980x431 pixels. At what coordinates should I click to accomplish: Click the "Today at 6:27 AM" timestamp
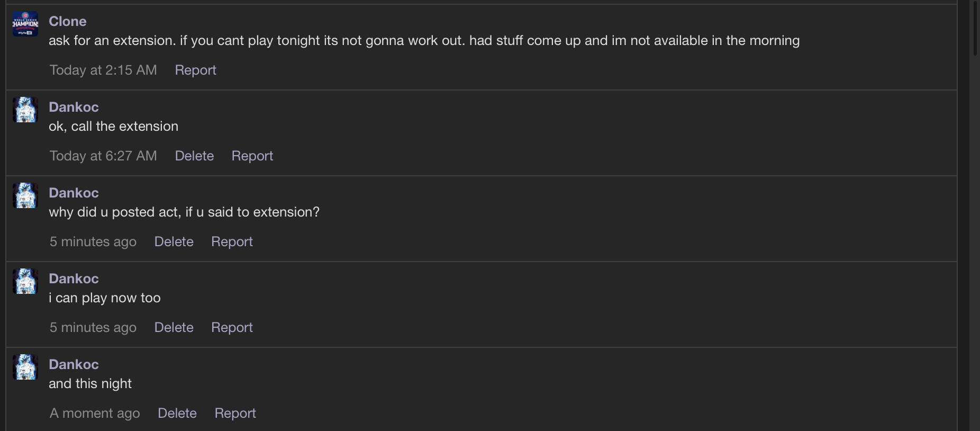click(103, 156)
